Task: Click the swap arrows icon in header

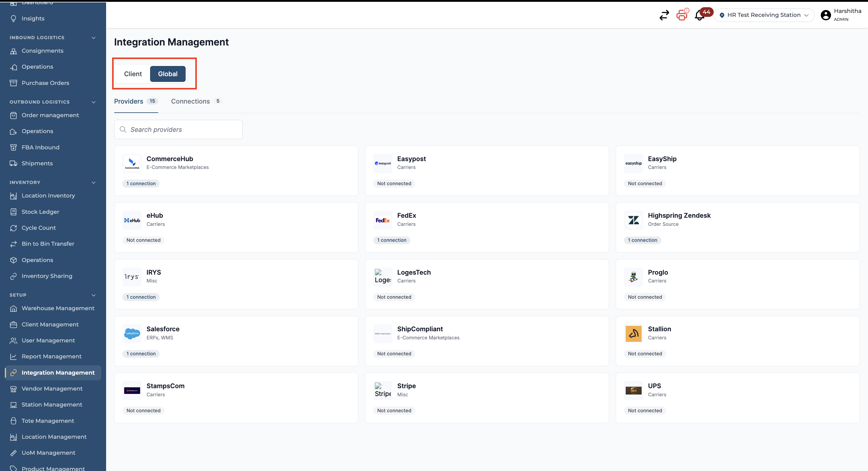Action: (x=664, y=15)
